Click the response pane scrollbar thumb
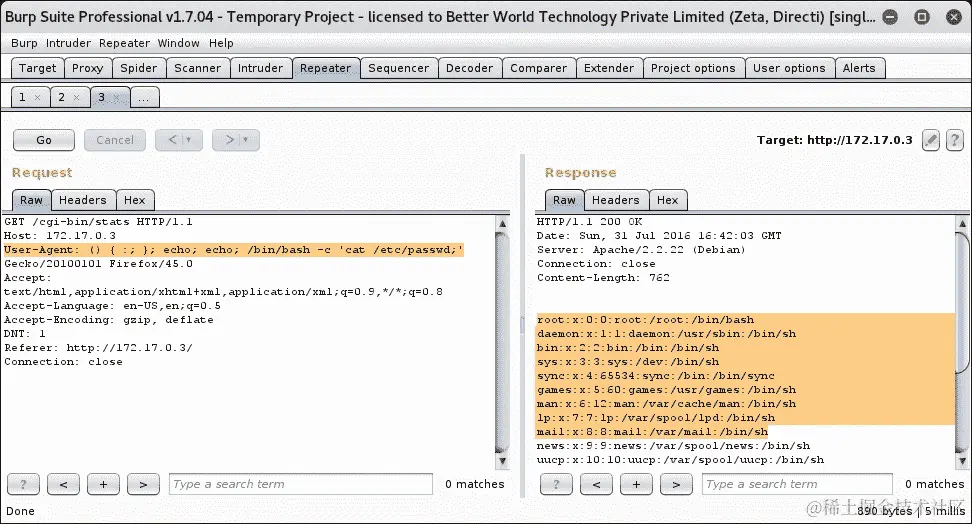 [x=962, y=303]
